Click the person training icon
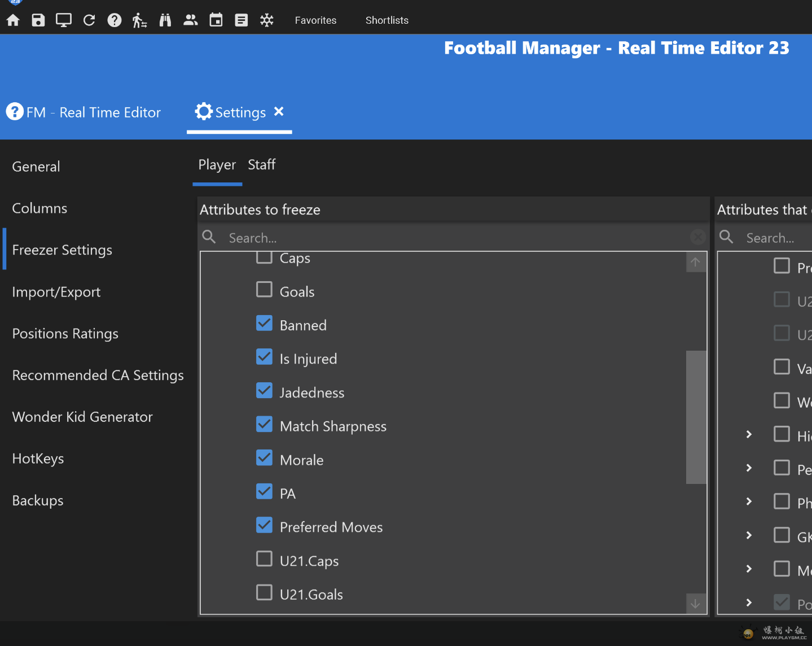The image size is (812, 646). (139, 20)
